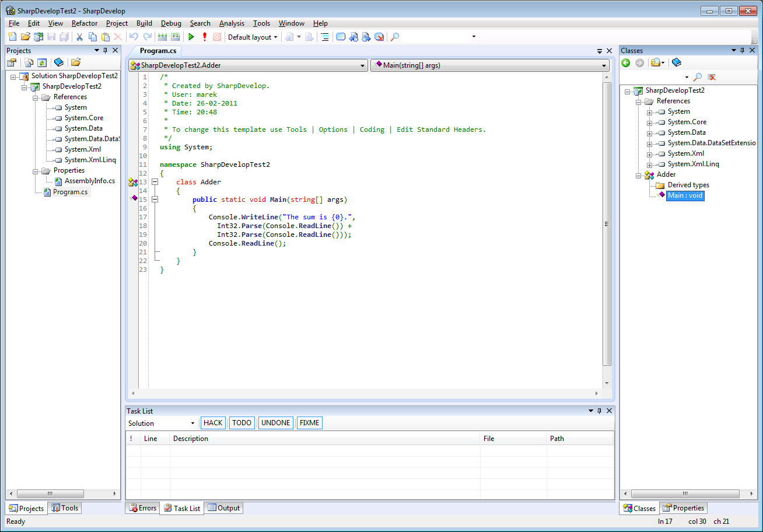The image size is (763, 532).
Task: Open the Default layout dropdown
Action: [x=253, y=37]
